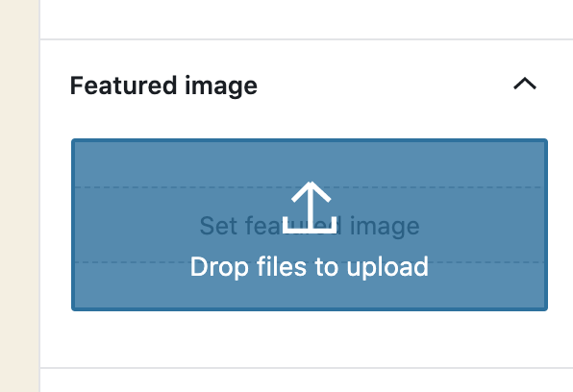Viewport: 573px width, 392px height.
Task: Click the arrowhead tip of the upload icon
Action: coord(311,184)
